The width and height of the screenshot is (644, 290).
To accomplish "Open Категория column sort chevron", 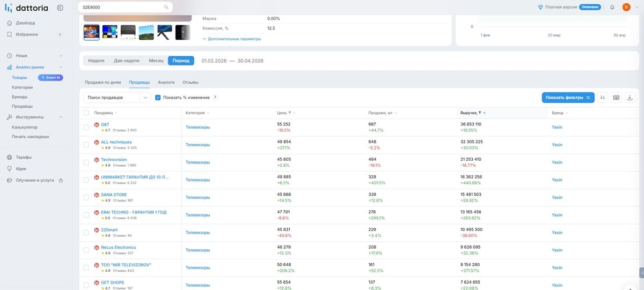I will 208,113.
